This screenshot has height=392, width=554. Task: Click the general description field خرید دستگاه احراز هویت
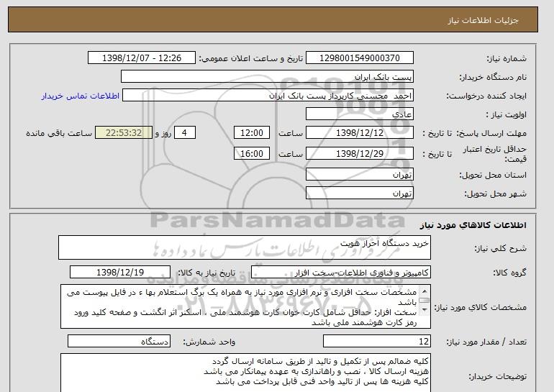245,247
